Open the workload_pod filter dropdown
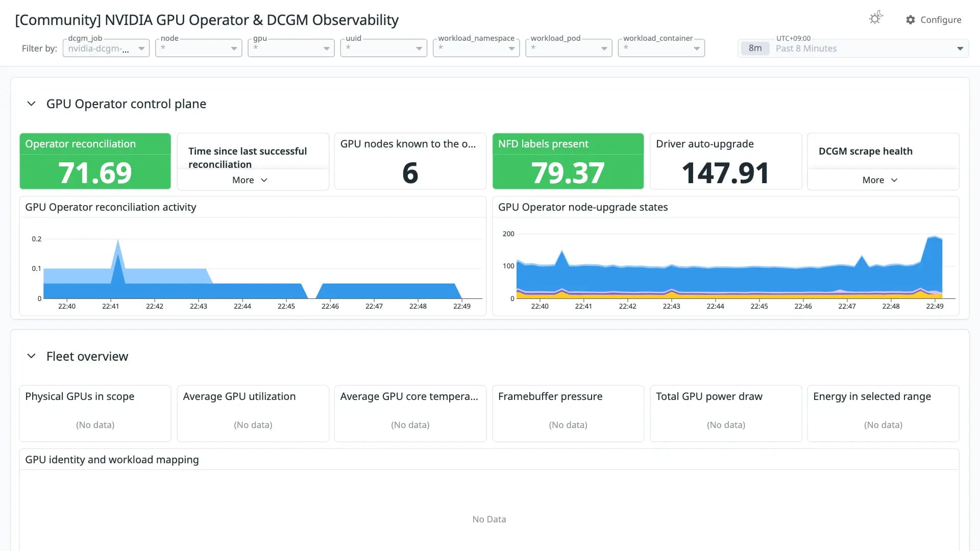 569,48
